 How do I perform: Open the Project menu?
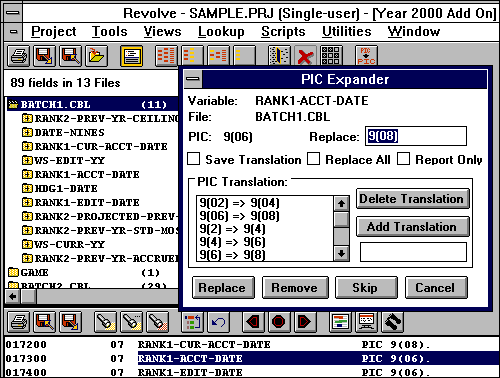54,32
